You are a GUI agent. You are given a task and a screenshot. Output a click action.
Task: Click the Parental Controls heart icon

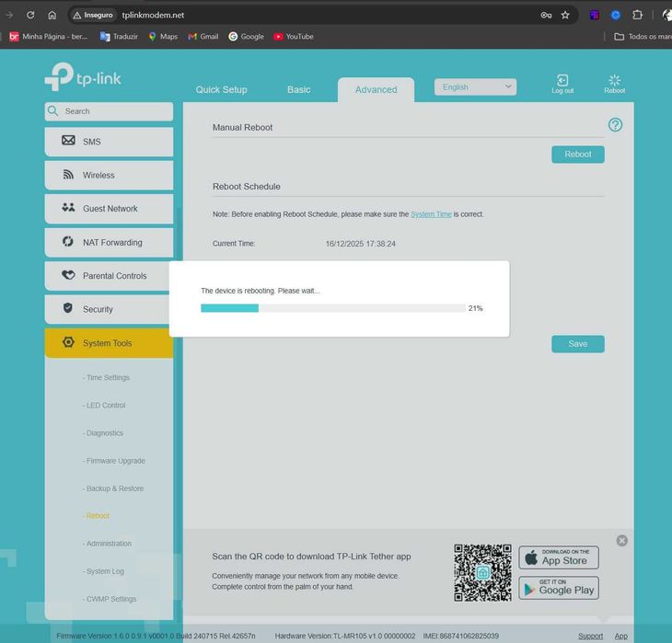[68, 275]
